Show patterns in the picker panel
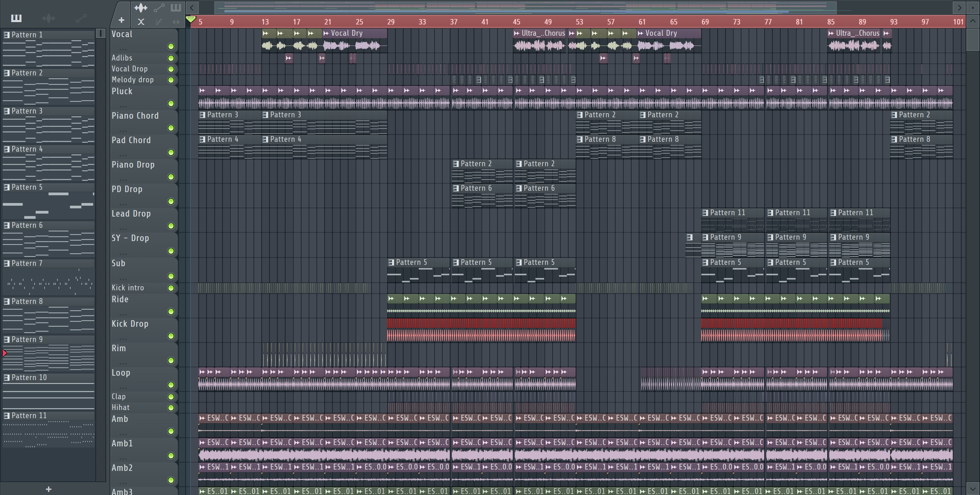 [x=16, y=18]
